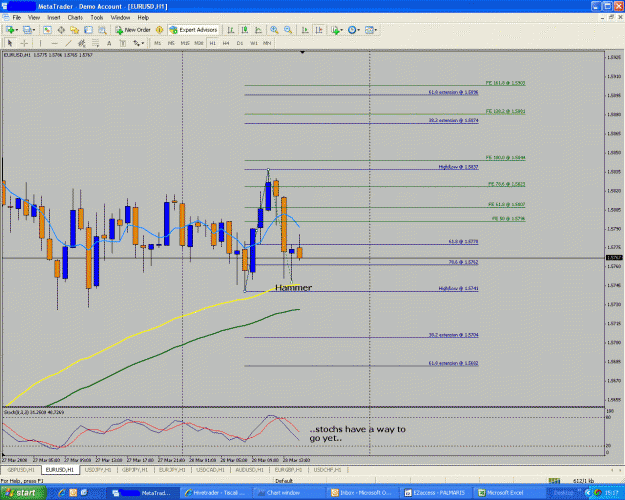Click the New Order button
This screenshot has width=625, height=500.
tap(133, 30)
